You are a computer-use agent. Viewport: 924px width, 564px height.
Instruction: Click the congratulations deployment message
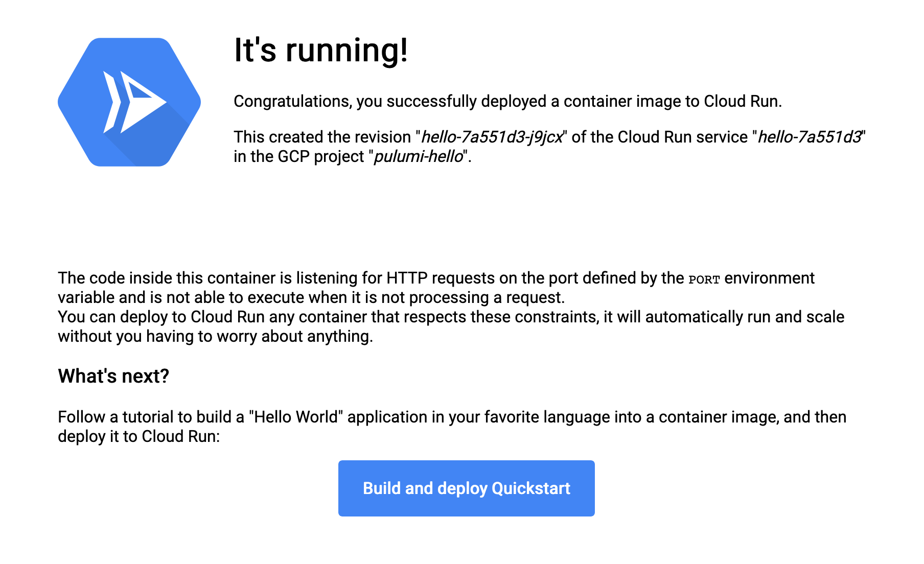point(507,101)
